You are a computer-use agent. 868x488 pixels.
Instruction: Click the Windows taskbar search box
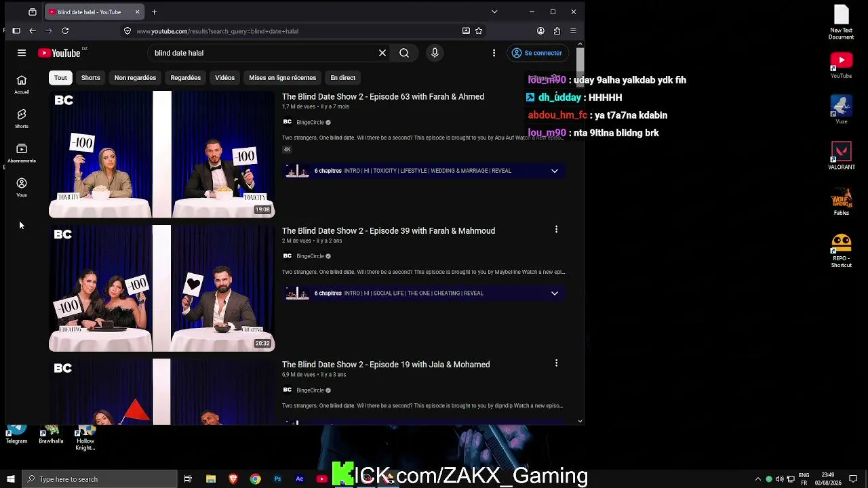pyautogui.click(x=100, y=479)
